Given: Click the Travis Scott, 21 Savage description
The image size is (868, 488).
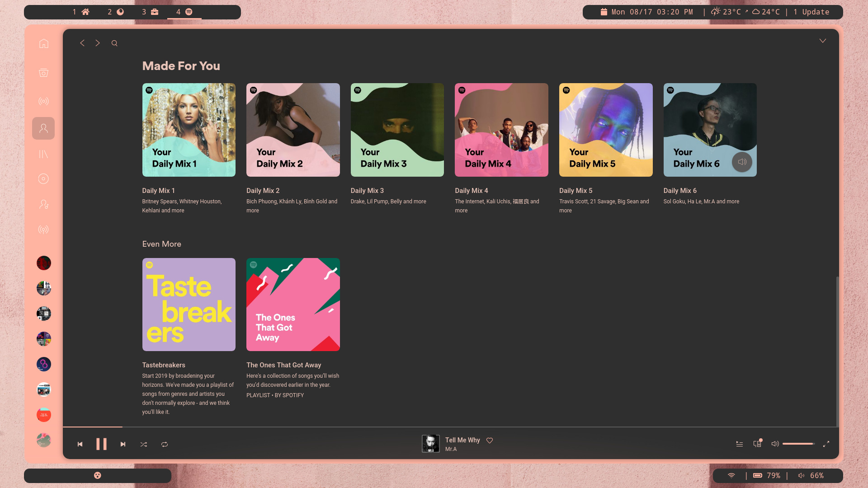Looking at the screenshot, I should click(604, 206).
